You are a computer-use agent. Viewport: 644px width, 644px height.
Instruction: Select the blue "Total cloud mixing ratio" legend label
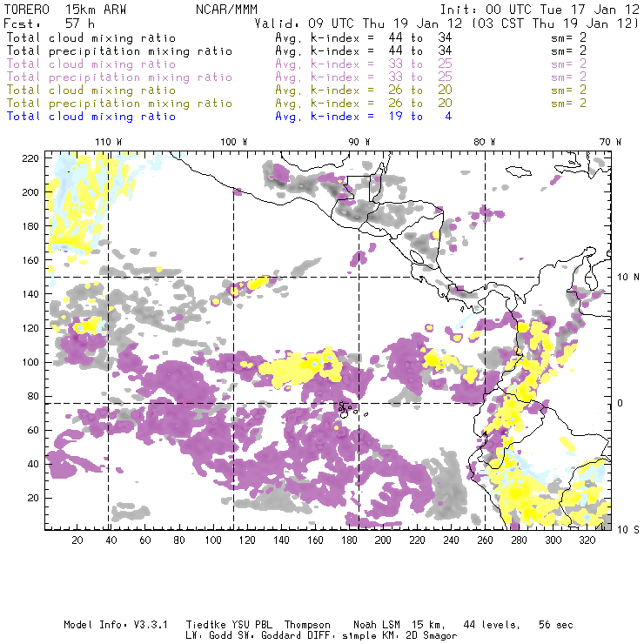click(91, 117)
